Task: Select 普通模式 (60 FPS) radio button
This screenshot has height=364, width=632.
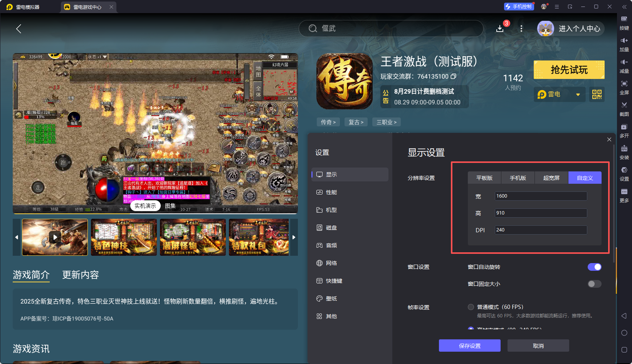Action: [471, 307]
